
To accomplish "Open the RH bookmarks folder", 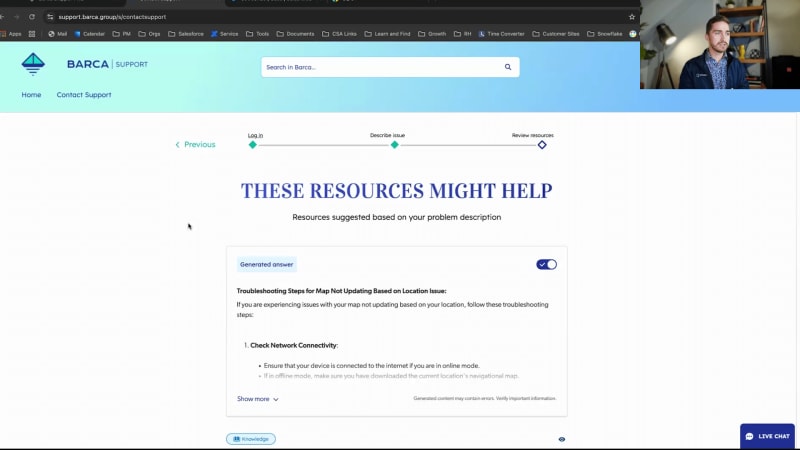I will pos(463,34).
